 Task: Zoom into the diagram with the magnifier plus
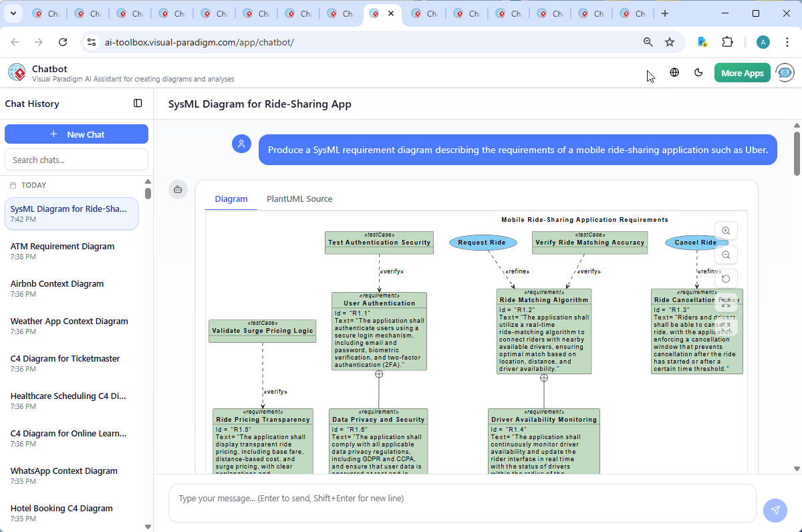[x=725, y=230]
